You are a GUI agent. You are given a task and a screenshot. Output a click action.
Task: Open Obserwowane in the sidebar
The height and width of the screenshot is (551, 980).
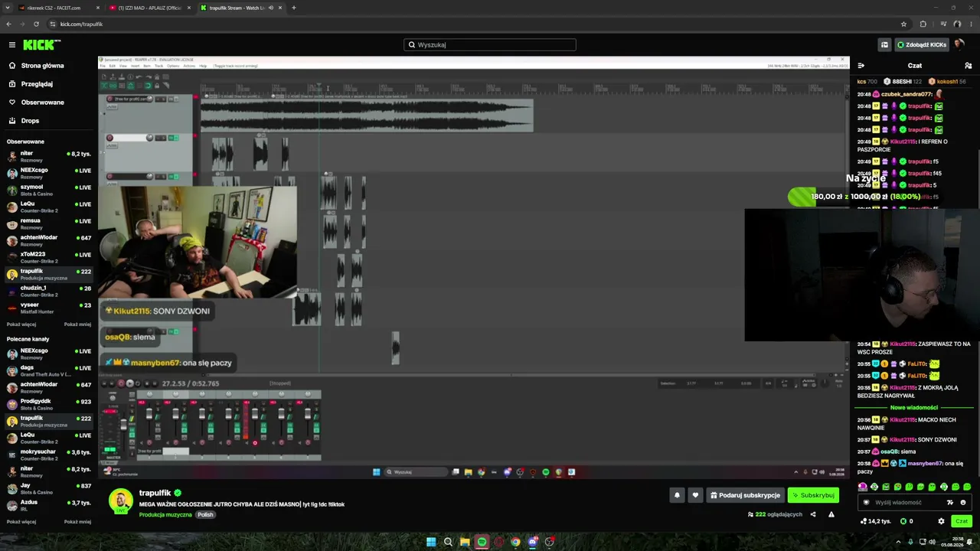(42, 103)
